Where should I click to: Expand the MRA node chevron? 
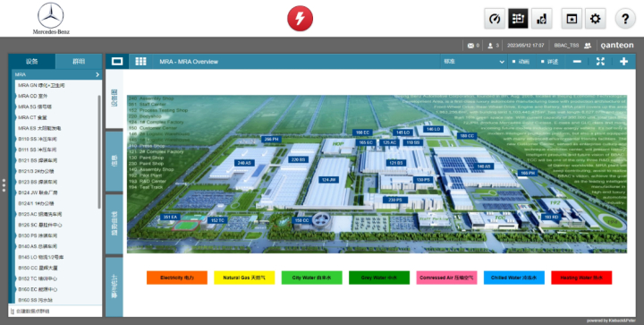point(97,74)
